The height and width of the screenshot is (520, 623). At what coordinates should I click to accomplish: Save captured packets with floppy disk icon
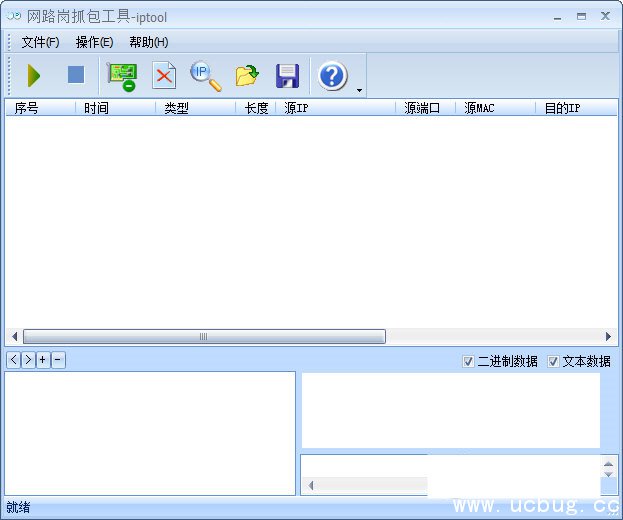coord(288,76)
